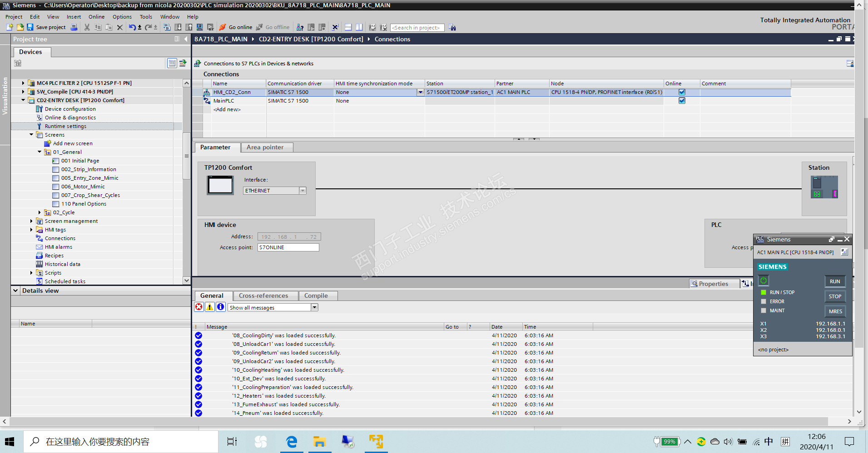Open Microsoft Edge from taskbar
The width and height of the screenshot is (868, 453).
pos(291,442)
